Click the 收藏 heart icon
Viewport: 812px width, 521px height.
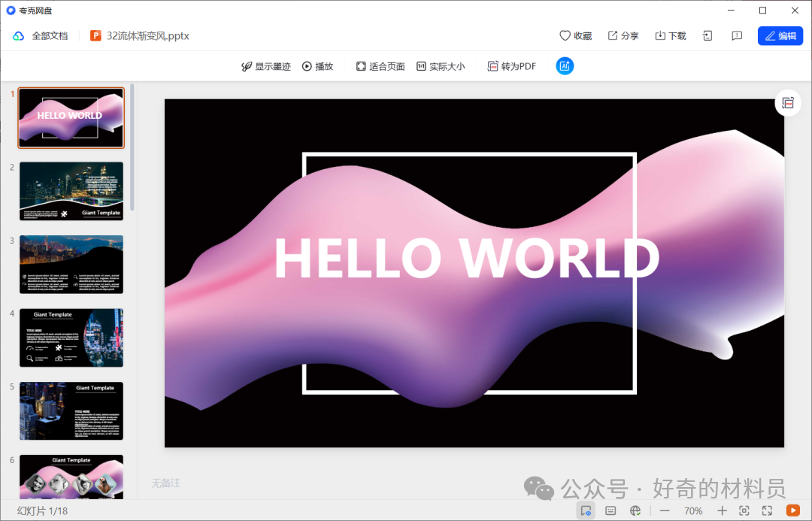click(x=565, y=36)
